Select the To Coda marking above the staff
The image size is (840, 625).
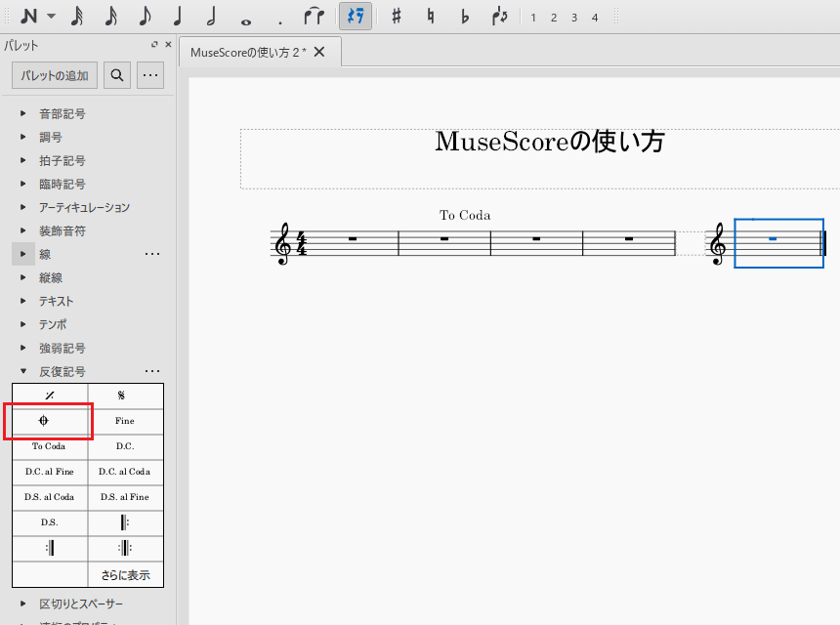coord(465,215)
